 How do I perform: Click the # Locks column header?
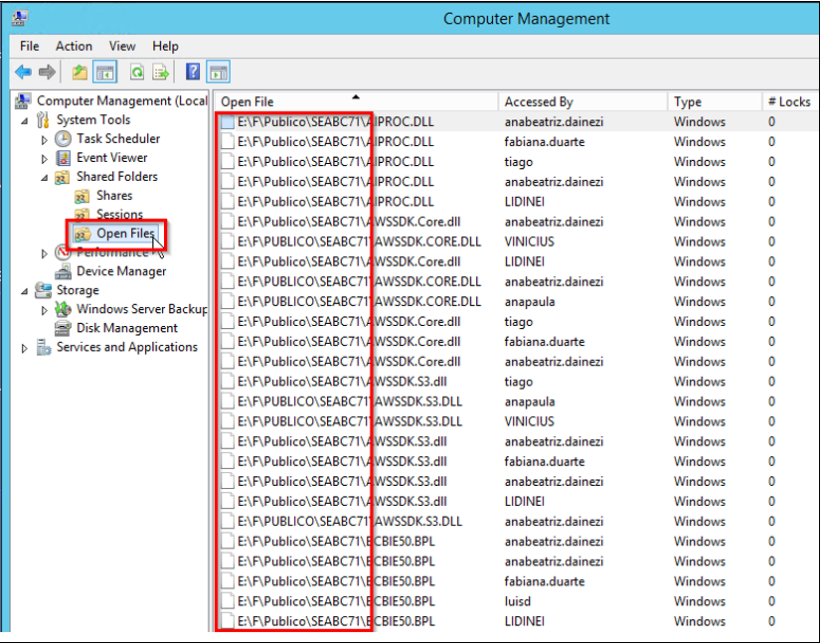(788, 101)
